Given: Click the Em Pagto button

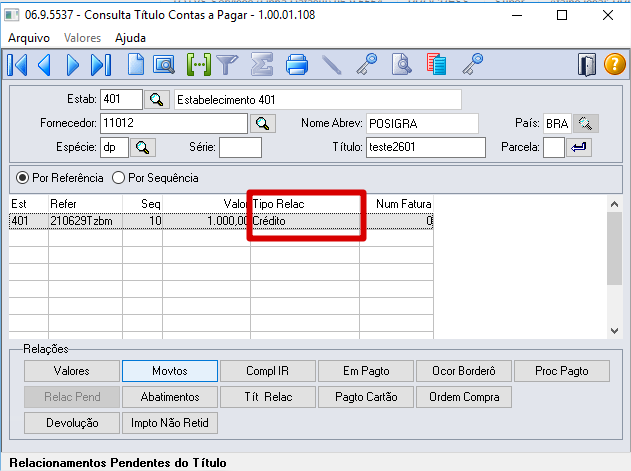Looking at the screenshot, I should pyautogui.click(x=366, y=371).
